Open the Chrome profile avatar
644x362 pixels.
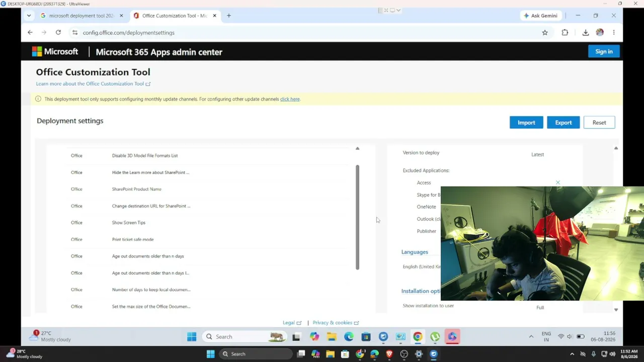pyautogui.click(x=600, y=33)
